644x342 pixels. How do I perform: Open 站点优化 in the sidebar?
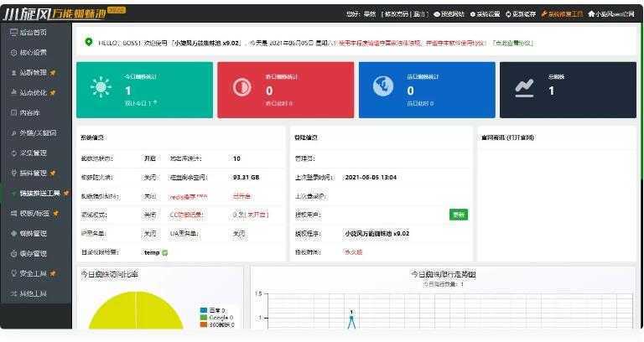coord(34,93)
